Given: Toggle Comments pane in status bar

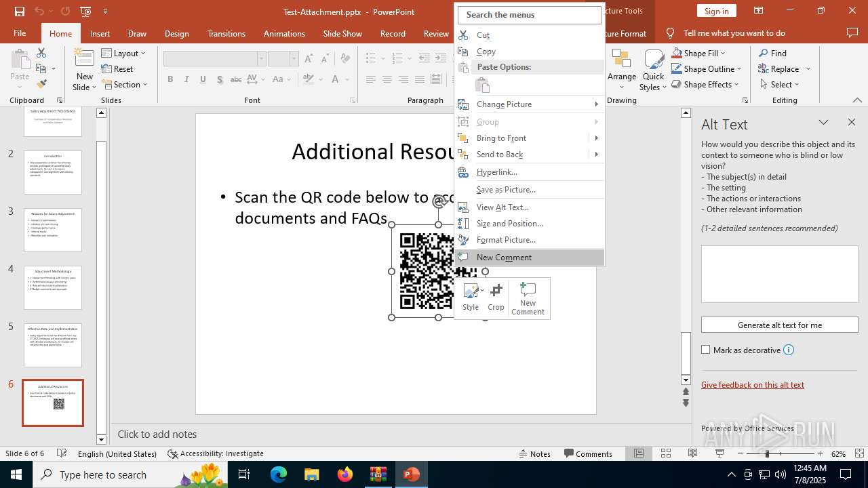Looking at the screenshot, I should point(588,453).
